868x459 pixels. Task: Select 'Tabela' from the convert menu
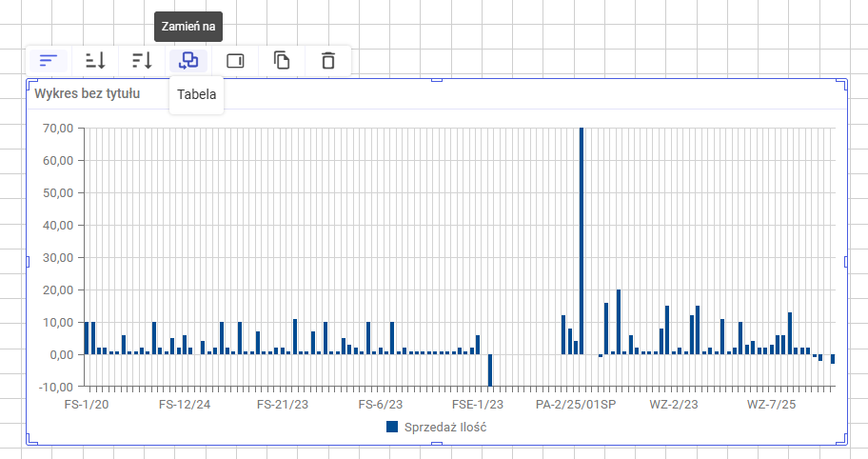click(197, 94)
